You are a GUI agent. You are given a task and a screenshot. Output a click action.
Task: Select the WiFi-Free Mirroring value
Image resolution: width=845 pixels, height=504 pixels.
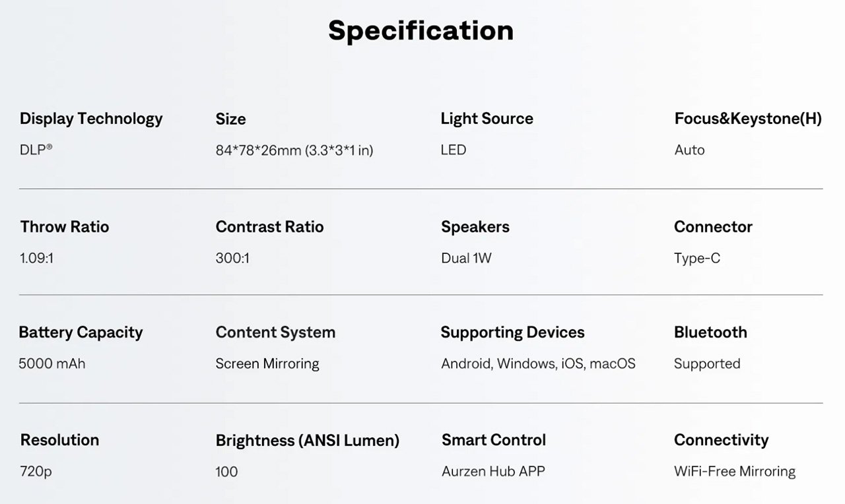735,472
